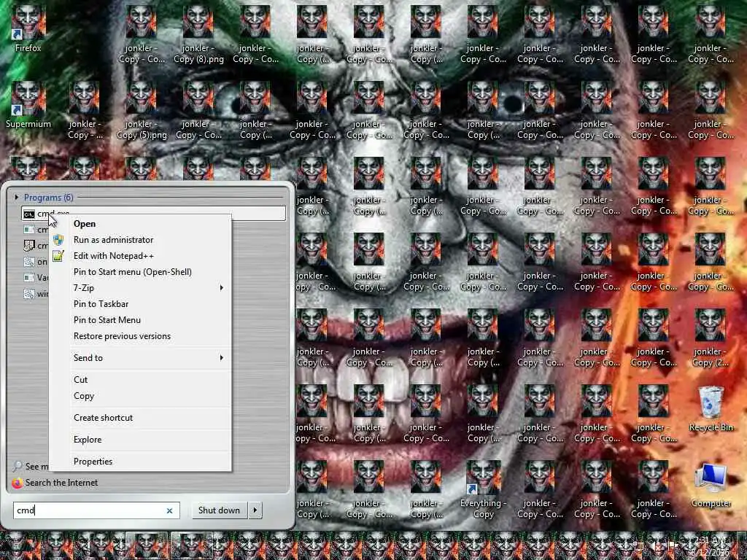Click the muted volume icon in system tray
The height and width of the screenshot is (560, 747).
click(x=656, y=546)
